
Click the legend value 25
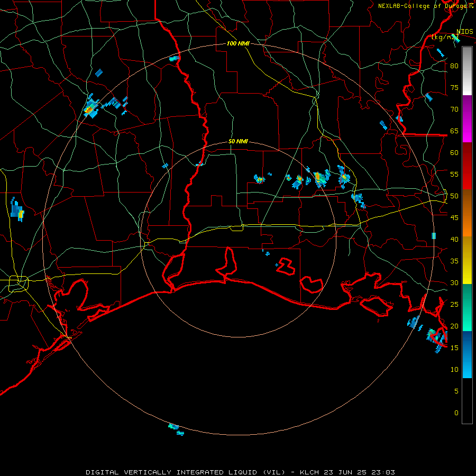point(454,305)
